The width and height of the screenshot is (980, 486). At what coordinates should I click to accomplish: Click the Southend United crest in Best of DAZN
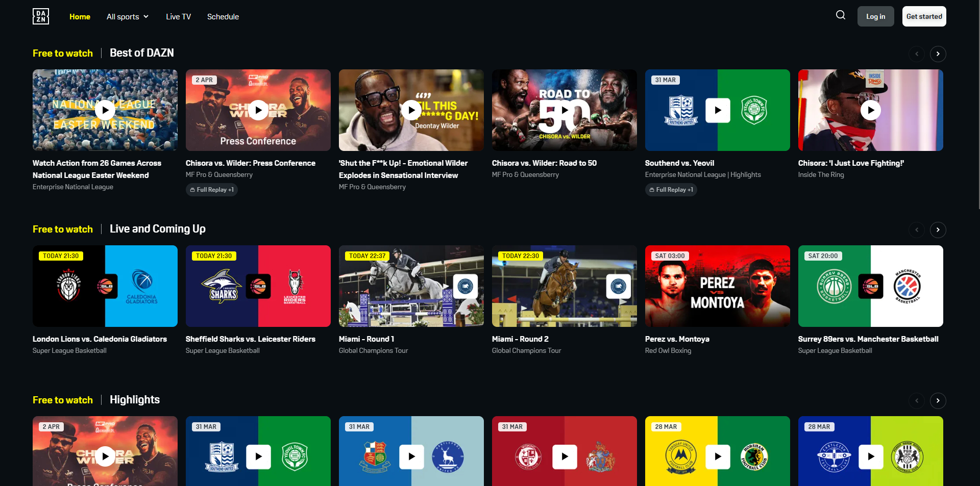tap(681, 110)
